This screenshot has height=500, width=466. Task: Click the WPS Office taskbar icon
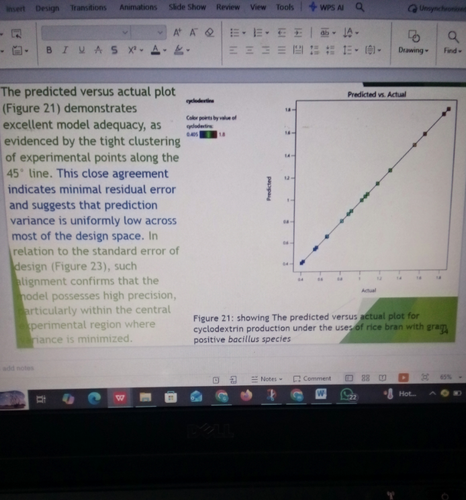[120, 398]
